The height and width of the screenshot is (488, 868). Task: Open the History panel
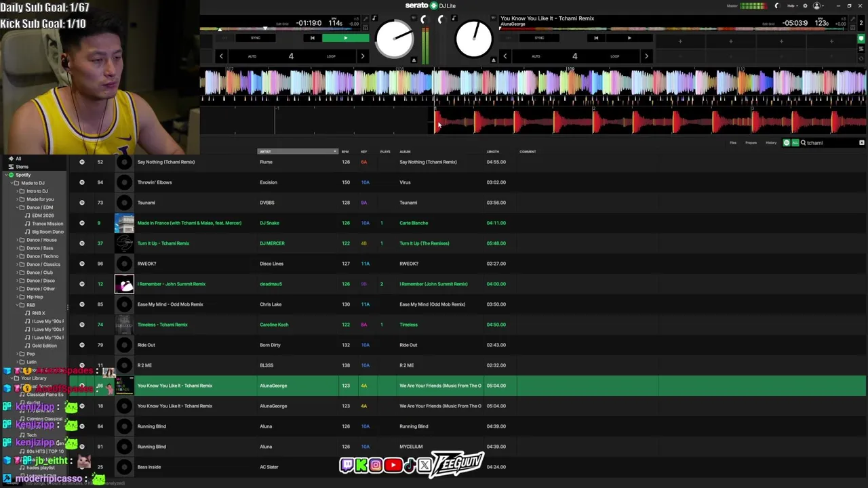(x=771, y=143)
